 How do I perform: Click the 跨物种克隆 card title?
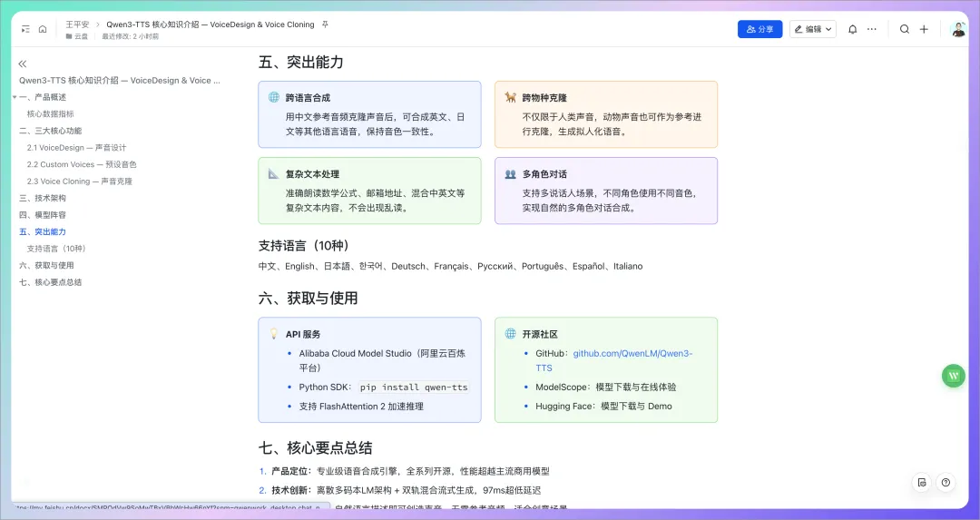[544, 97]
